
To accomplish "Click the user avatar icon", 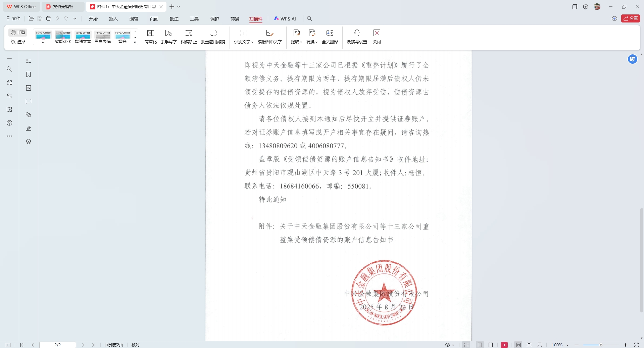I will pos(597,7).
